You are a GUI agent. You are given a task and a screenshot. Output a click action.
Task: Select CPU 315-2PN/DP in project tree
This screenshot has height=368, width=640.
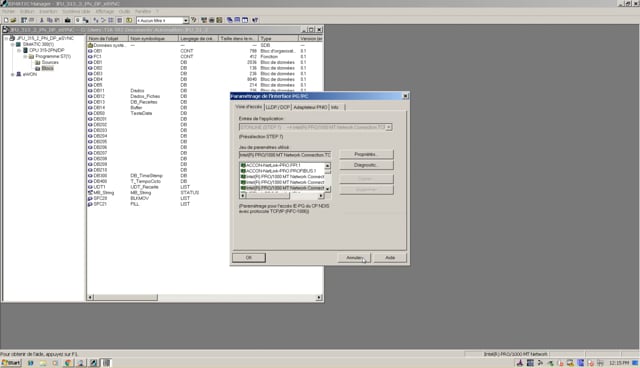pyautogui.click(x=47, y=50)
